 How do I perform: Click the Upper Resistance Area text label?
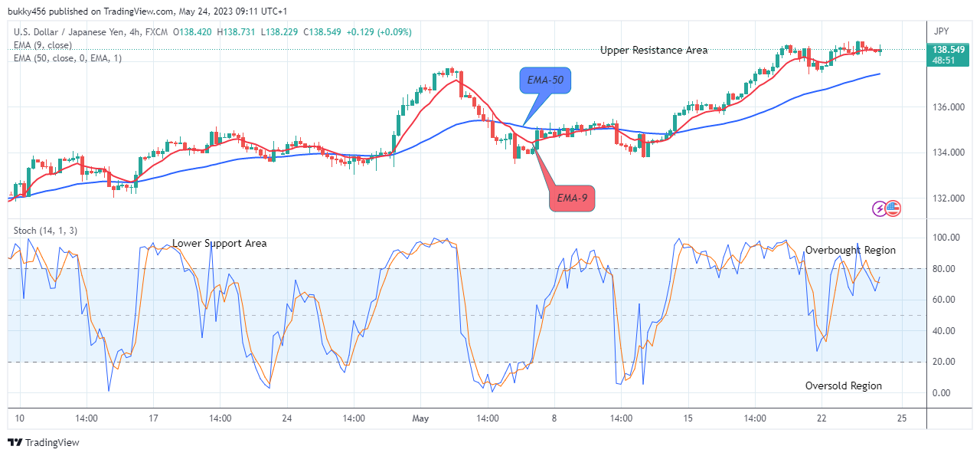pyautogui.click(x=654, y=51)
